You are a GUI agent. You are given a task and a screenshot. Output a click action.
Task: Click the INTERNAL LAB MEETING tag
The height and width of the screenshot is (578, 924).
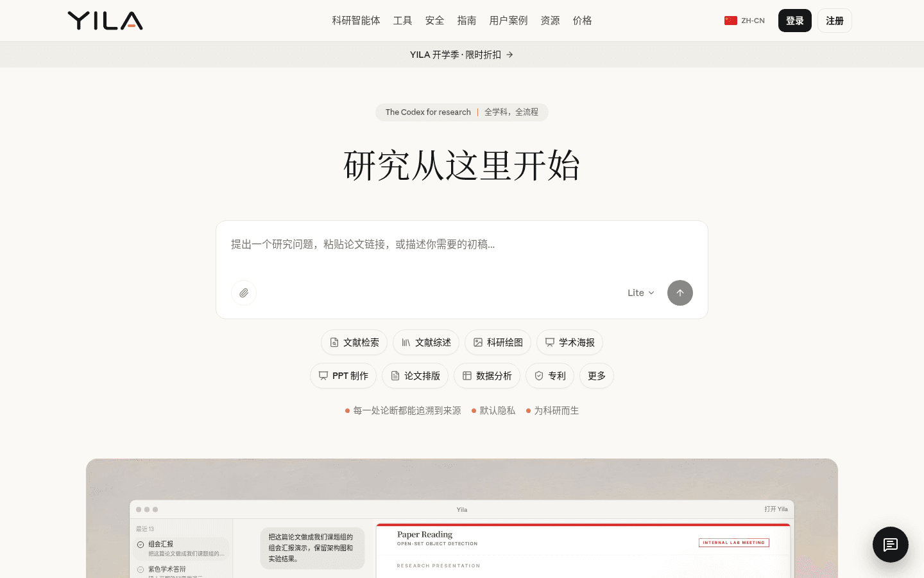tap(734, 543)
